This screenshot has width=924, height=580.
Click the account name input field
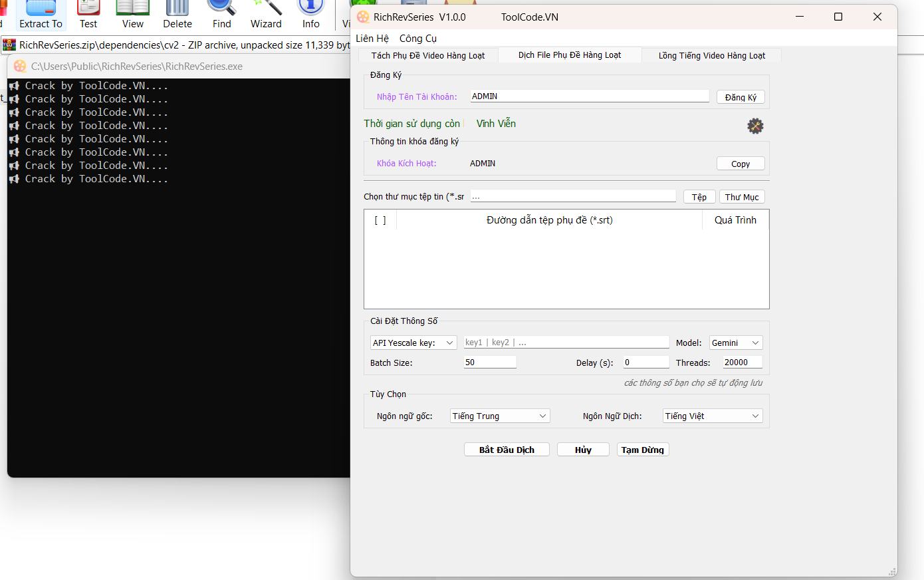[x=590, y=96]
